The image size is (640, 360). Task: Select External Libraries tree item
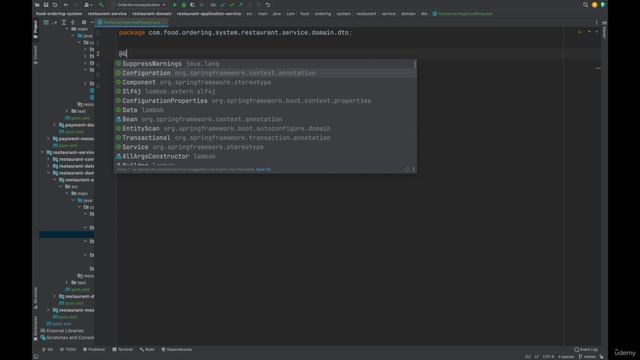coord(62,331)
